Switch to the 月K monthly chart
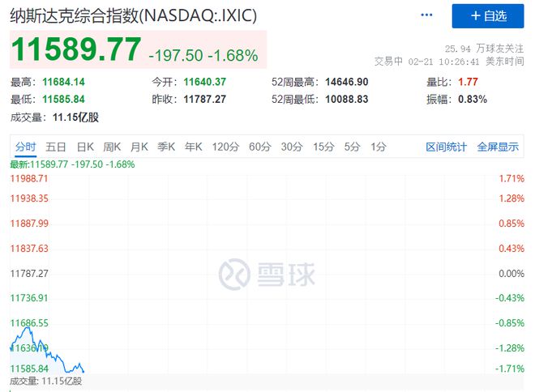Image resolution: width=535 pixels, height=392 pixels. [x=139, y=147]
